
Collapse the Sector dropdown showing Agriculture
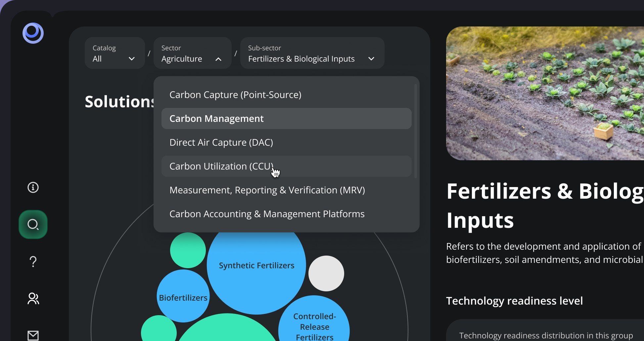click(x=192, y=53)
